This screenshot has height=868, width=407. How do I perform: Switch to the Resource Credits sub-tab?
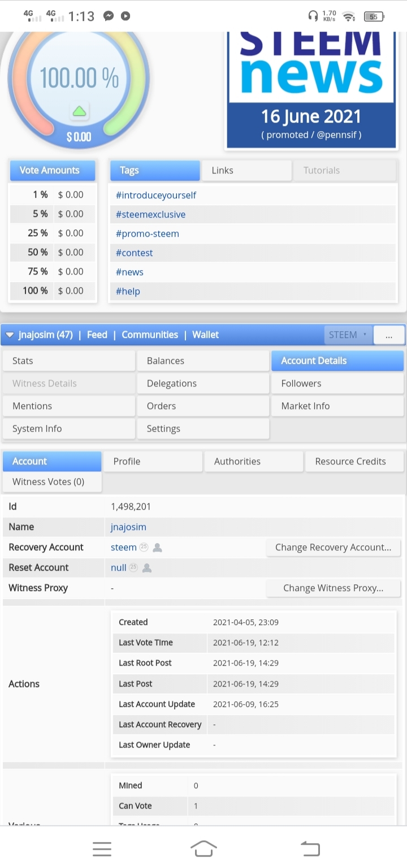[x=354, y=461]
